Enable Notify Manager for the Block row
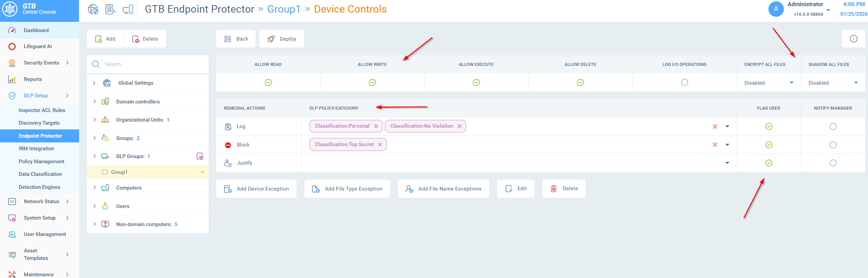Viewport: 868px width, 278px height. tap(833, 145)
